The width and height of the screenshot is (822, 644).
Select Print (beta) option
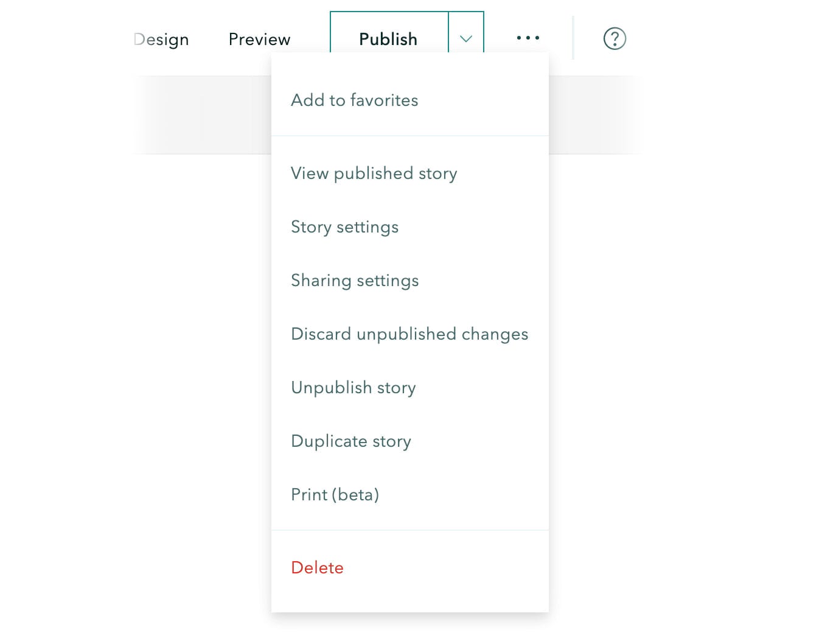point(335,495)
